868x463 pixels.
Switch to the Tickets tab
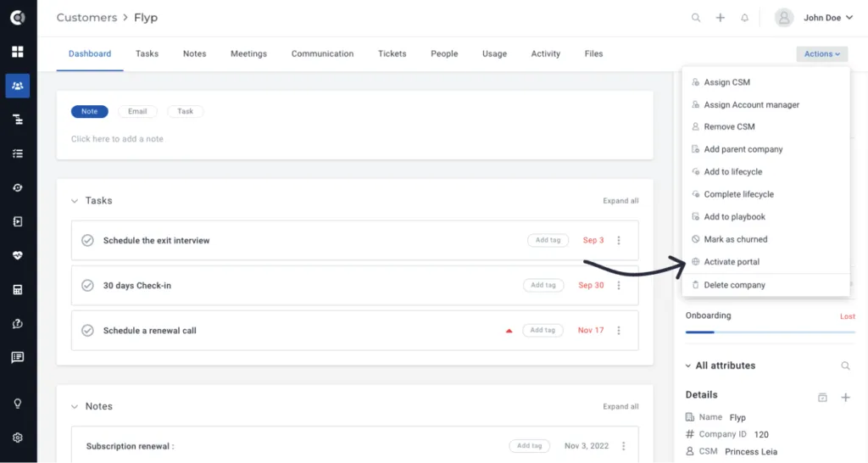[x=392, y=53]
